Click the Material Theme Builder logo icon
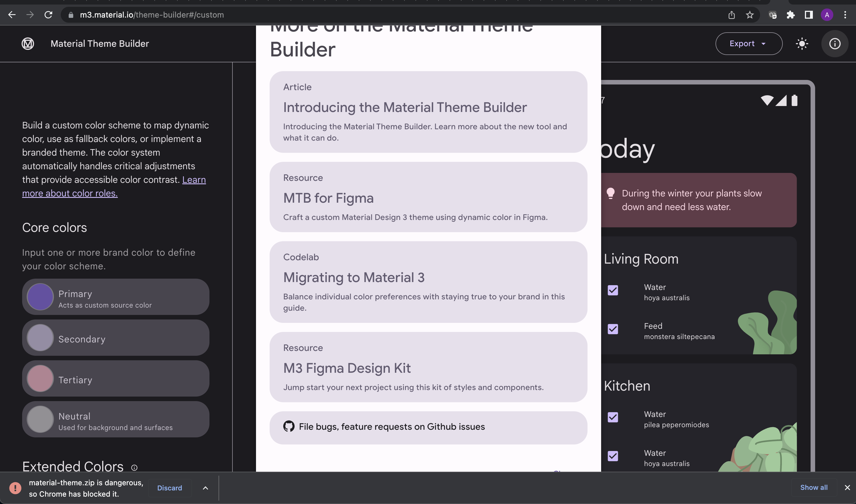This screenshot has width=856, height=504. coord(28,43)
